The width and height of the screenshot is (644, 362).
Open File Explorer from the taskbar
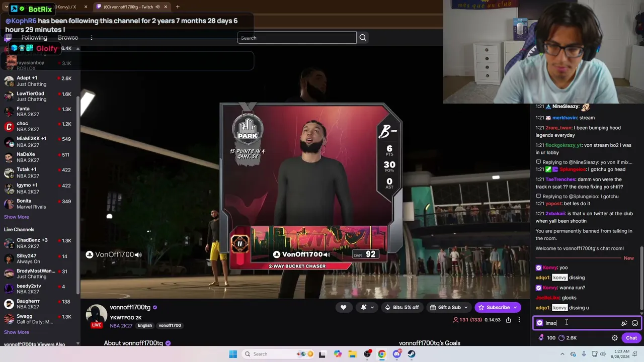pos(352,354)
